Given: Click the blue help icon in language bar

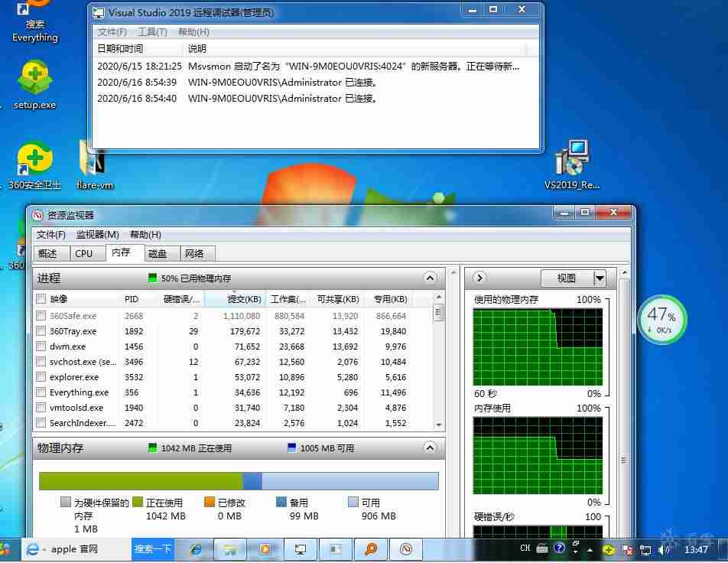Looking at the screenshot, I should [x=560, y=548].
